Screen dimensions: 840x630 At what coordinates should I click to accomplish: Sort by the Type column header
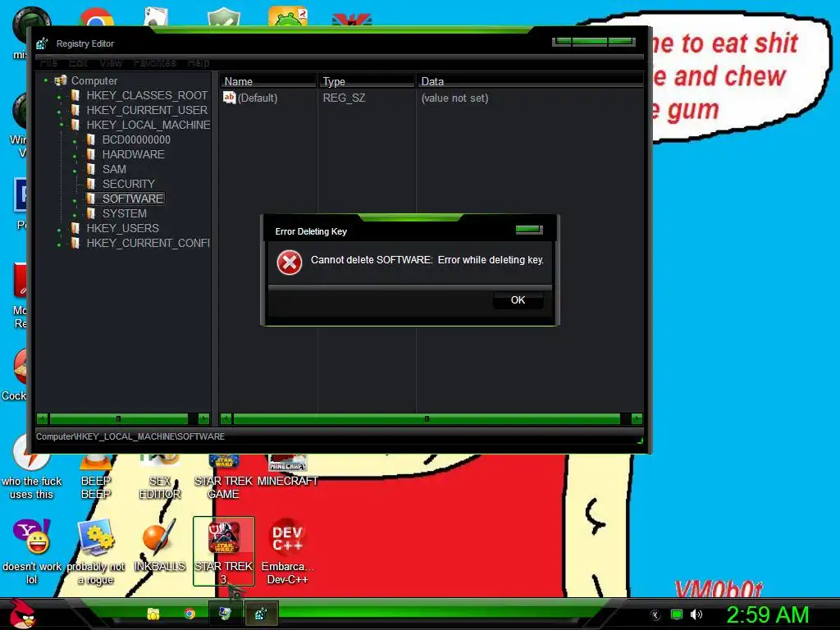click(367, 81)
